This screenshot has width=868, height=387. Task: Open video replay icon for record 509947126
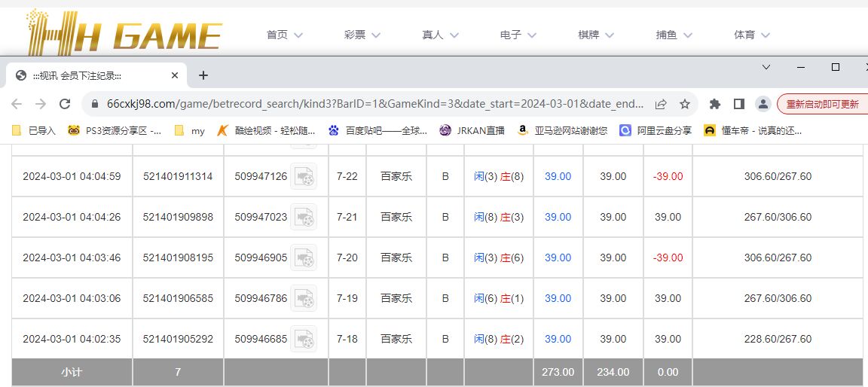tap(304, 177)
